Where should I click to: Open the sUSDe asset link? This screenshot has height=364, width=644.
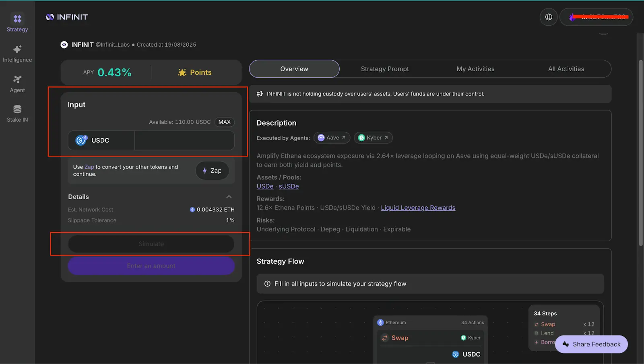(289, 186)
